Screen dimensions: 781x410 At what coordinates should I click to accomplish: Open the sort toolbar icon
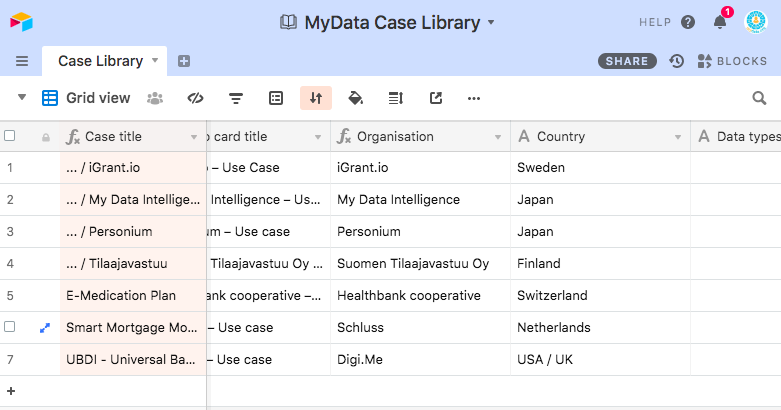(x=316, y=98)
